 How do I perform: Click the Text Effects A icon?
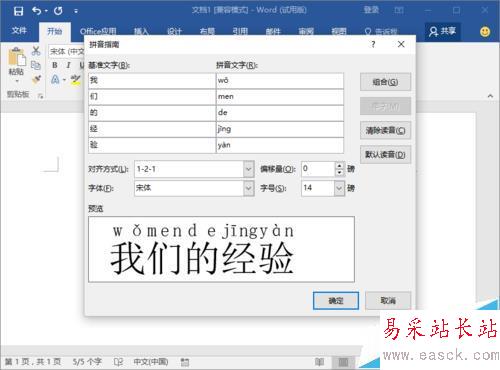coord(55,79)
